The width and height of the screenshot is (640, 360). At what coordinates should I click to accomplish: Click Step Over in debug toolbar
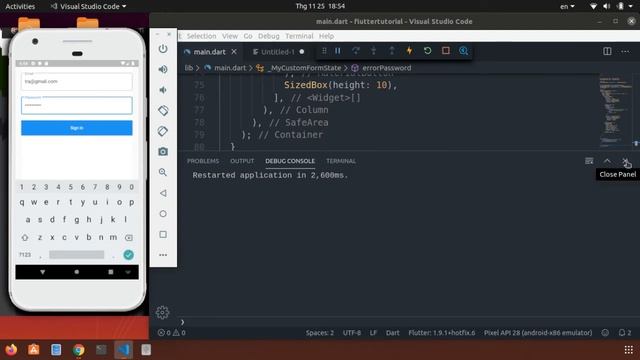click(x=356, y=51)
